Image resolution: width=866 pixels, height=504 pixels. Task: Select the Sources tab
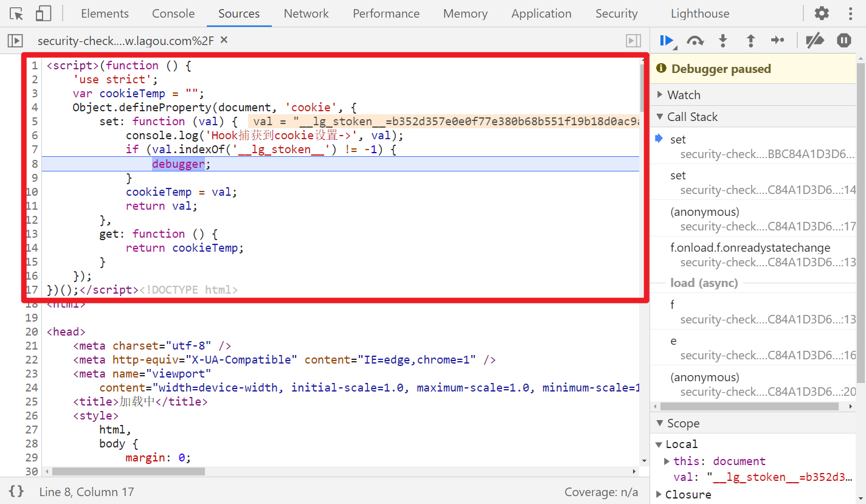(239, 13)
